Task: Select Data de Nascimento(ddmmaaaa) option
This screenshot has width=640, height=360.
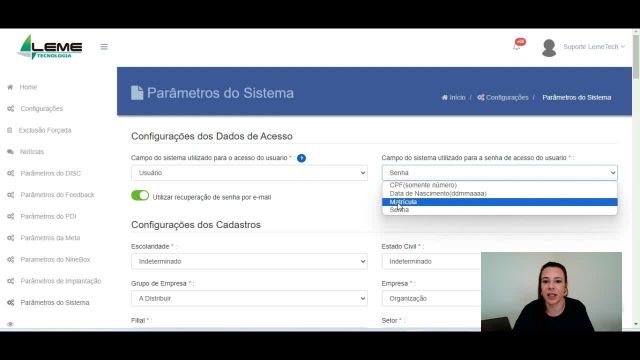Action: click(500, 194)
